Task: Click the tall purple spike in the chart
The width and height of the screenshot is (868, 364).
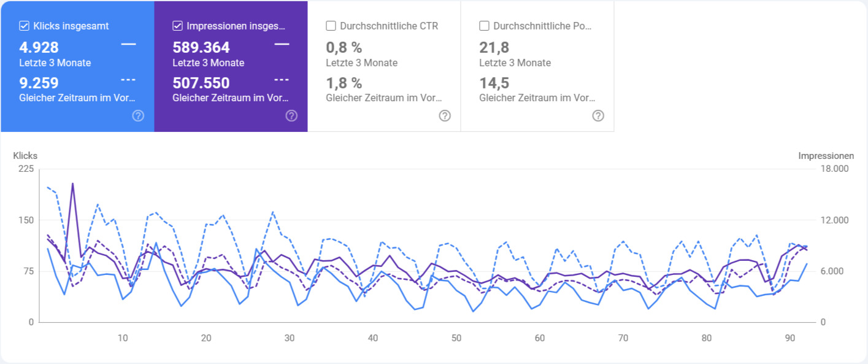Action: coord(71,184)
